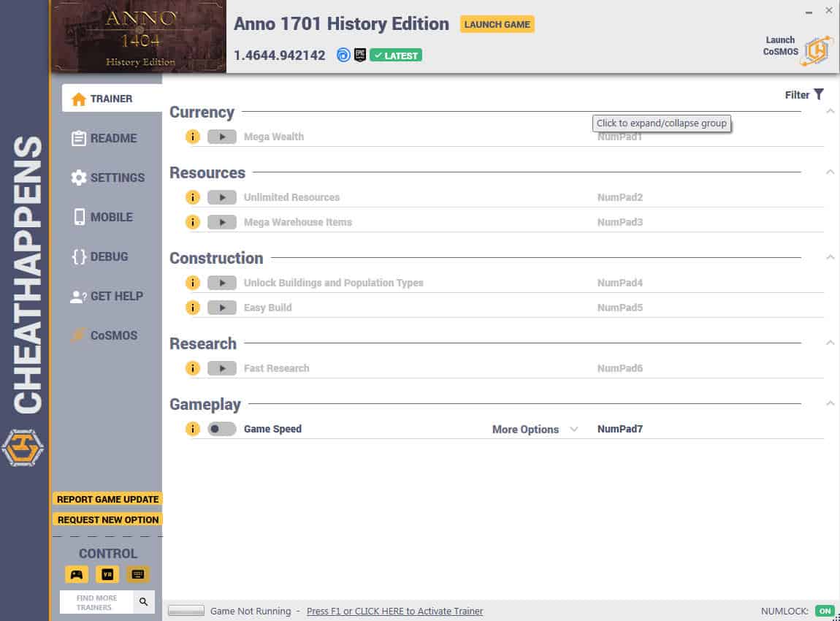Activate Easy Build play button
The height and width of the screenshot is (621, 840).
(x=222, y=308)
